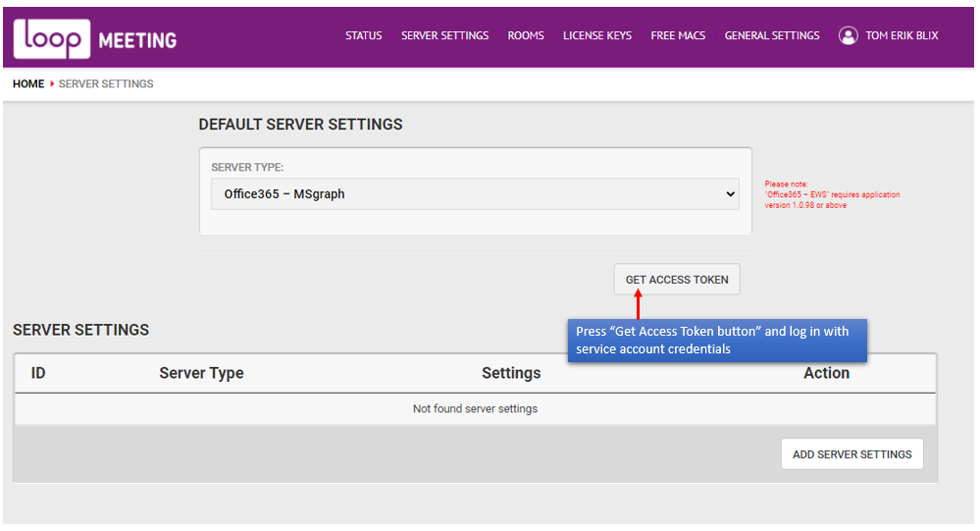Click the Home breadcrumb link
Image resolution: width=980 pixels, height=531 pixels.
click(x=28, y=84)
